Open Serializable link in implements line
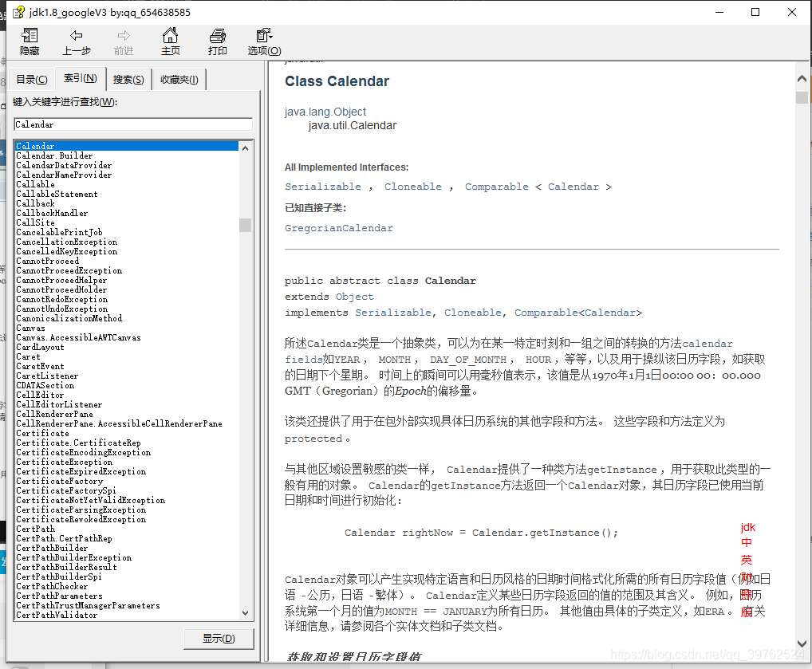This screenshot has width=812, height=669. point(393,313)
